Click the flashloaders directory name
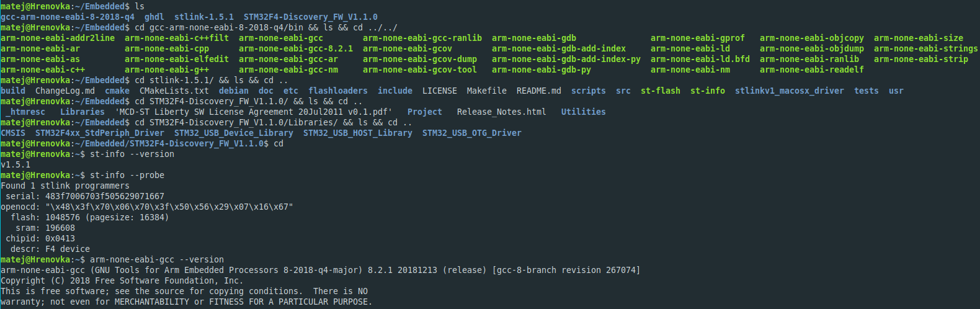980x309 pixels. tap(337, 91)
